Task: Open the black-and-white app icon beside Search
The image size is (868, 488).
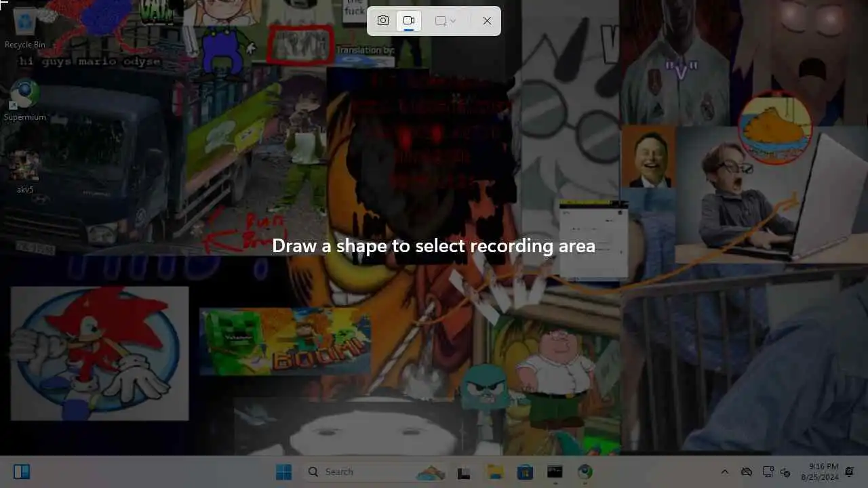Action: [464, 472]
